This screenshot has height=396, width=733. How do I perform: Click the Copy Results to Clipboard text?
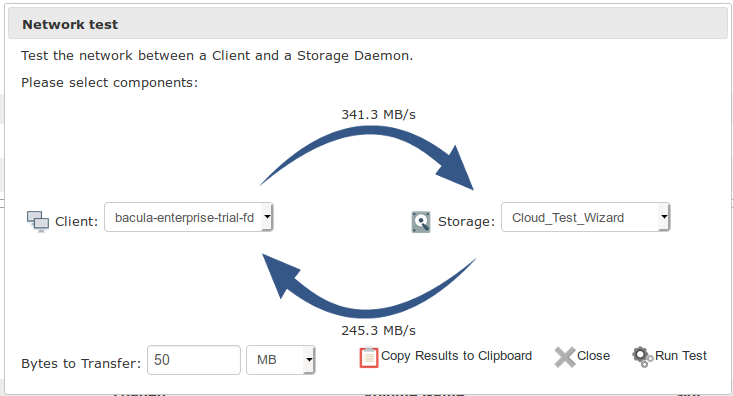(456, 356)
